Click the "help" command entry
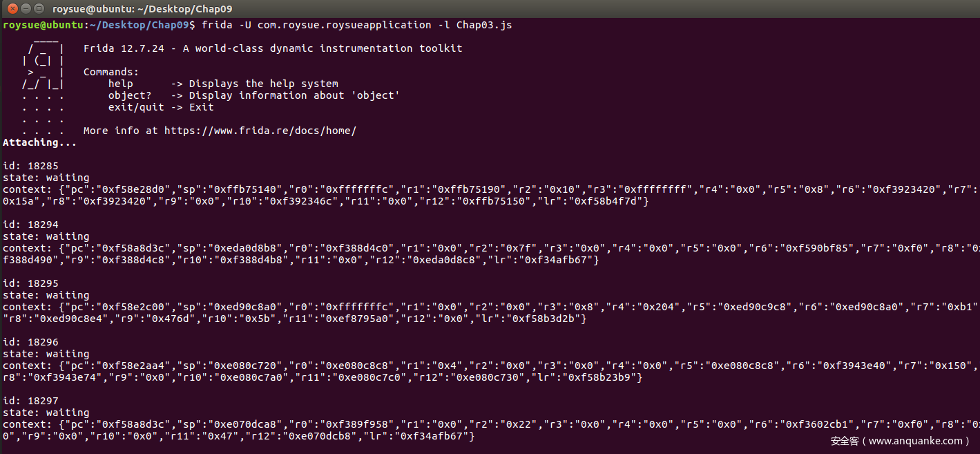Image resolution: width=980 pixels, height=454 pixels. click(x=121, y=84)
